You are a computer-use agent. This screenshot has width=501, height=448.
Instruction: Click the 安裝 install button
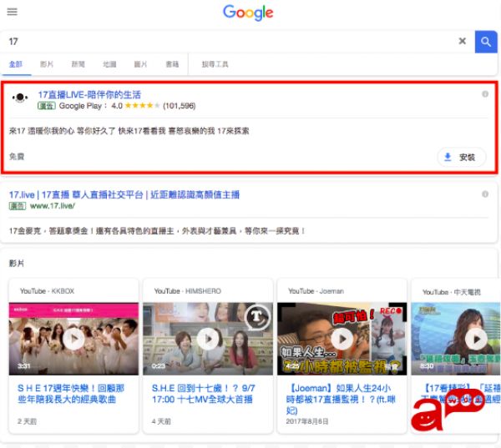coord(462,157)
